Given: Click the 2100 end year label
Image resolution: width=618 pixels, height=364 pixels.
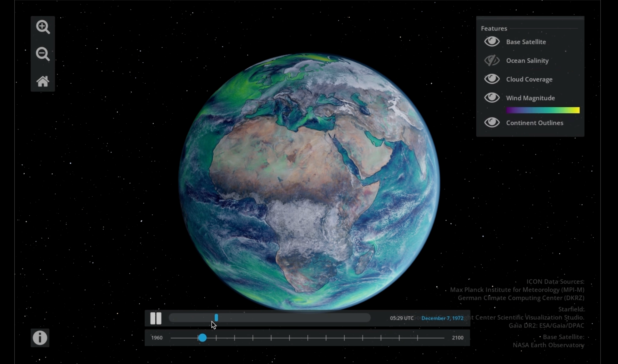Looking at the screenshot, I should pyautogui.click(x=458, y=338).
